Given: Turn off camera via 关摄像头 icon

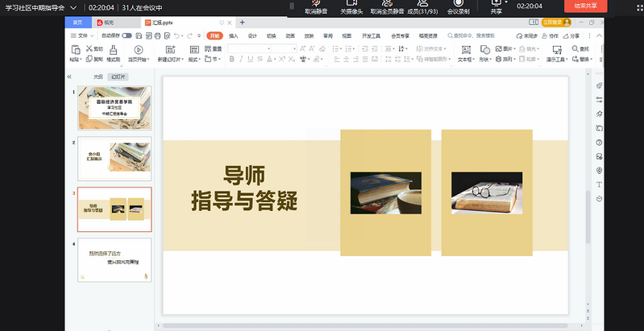Looking at the screenshot, I should tap(351, 3).
